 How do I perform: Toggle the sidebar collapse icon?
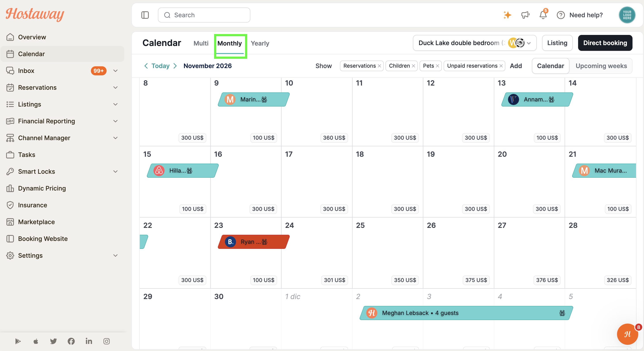[x=145, y=15]
